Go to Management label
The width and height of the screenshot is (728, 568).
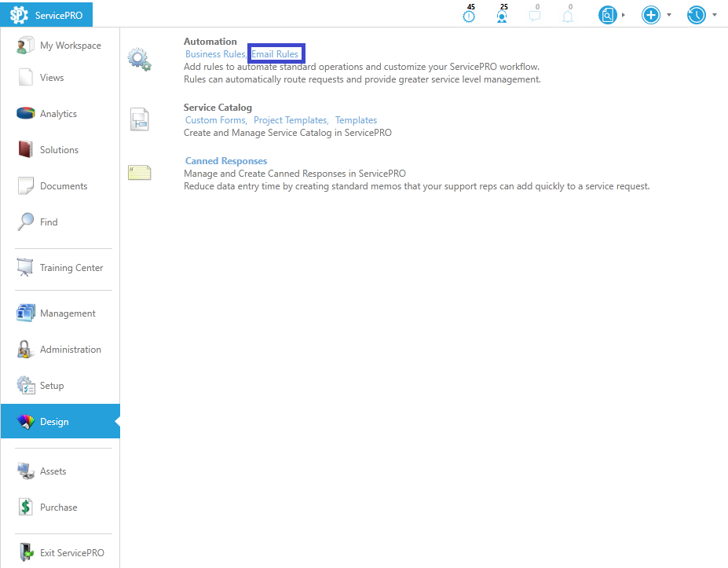tap(68, 313)
